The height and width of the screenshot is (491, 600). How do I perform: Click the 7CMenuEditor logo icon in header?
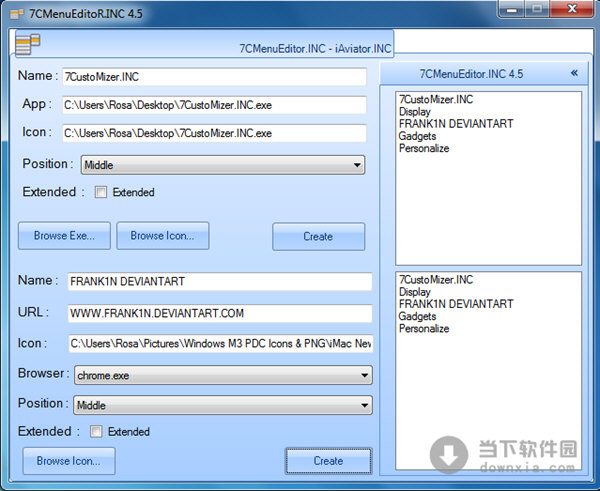coord(28,44)
